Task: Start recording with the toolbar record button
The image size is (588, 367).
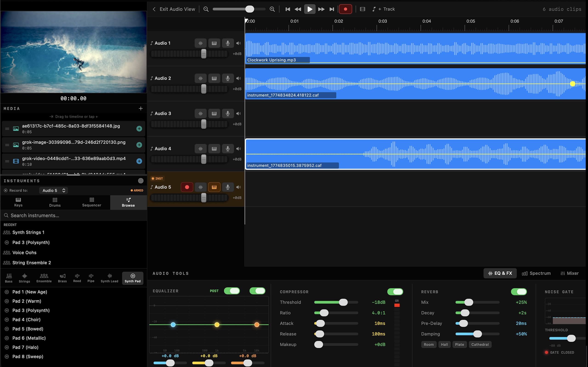Action: 345,9
